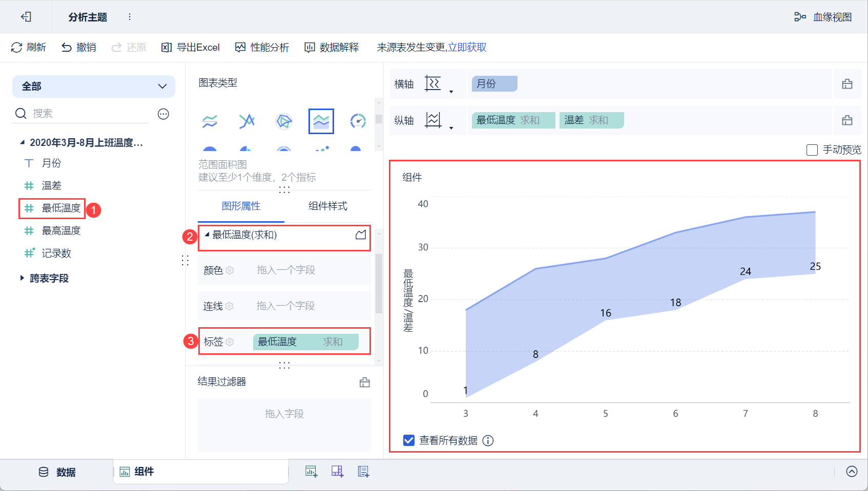Open the more options menu beside 分析主题

(x=130, y=17)
